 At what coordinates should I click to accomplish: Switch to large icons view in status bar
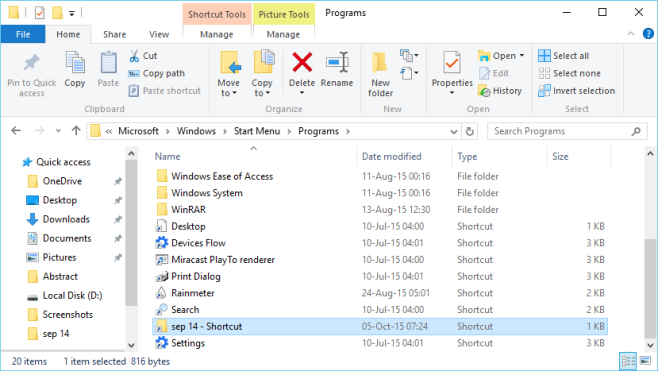[x=645, y=361]
